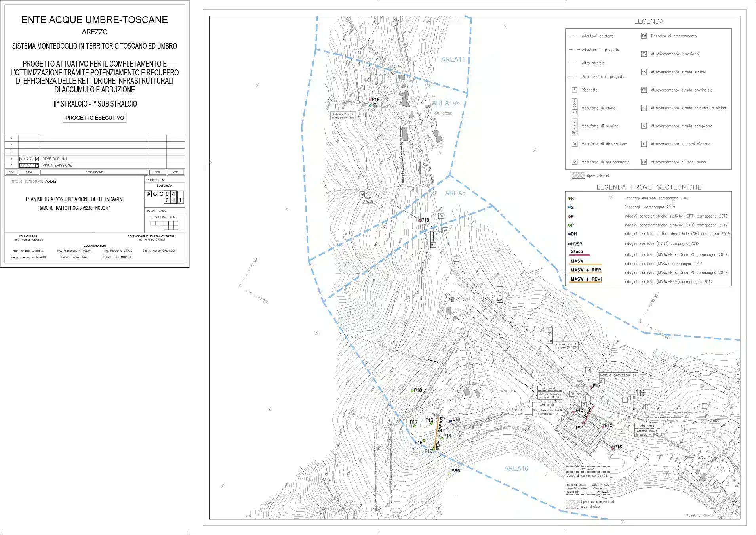Click the SS icon for Attraversamento strada statale

pos(644,72)
